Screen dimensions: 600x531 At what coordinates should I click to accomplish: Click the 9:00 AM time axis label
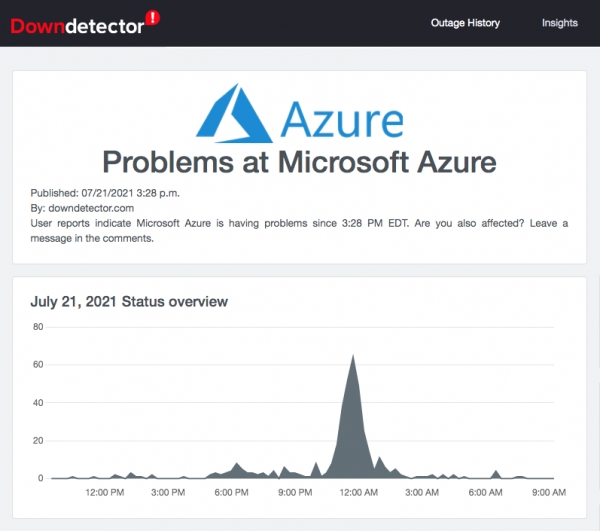click(x=547, y=493)
